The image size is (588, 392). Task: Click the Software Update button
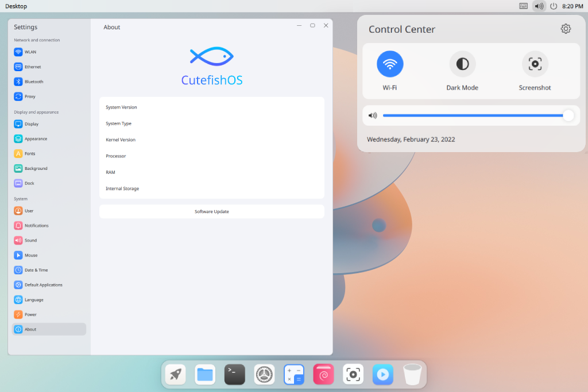click(211, 211)
